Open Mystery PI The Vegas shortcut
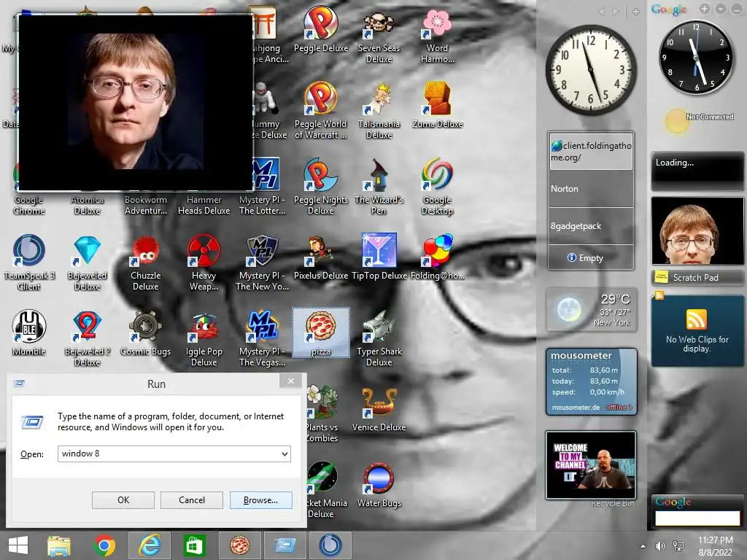 point(262,338)
